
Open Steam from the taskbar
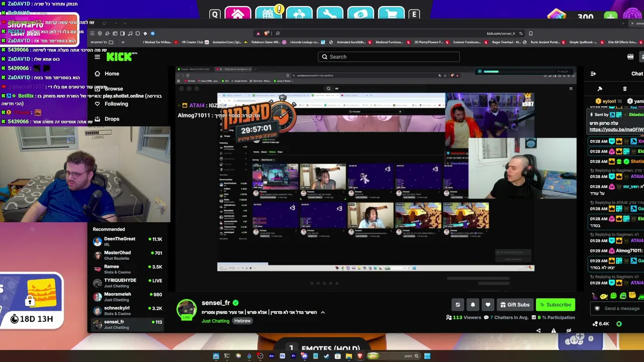(x=327, y=356)
